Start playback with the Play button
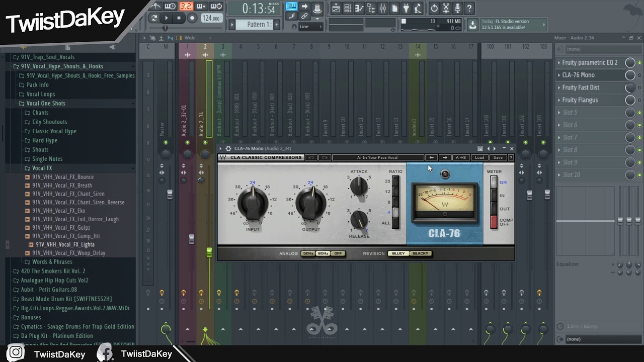The width and height of the screenshot is (644, 362). pyautogui.click(x=166, y=18)
